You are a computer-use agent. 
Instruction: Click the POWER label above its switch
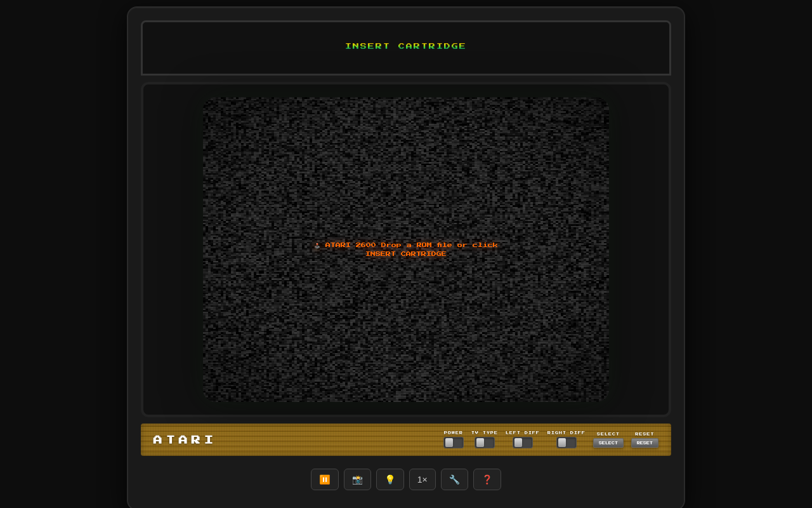453,432
